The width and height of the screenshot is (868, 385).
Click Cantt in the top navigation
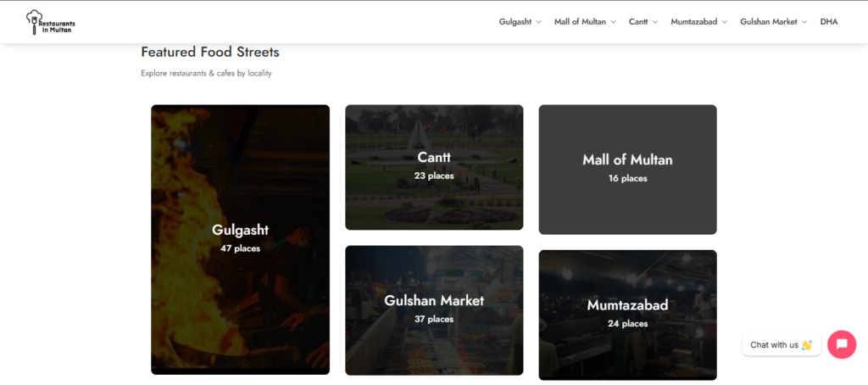coord(638,22)
